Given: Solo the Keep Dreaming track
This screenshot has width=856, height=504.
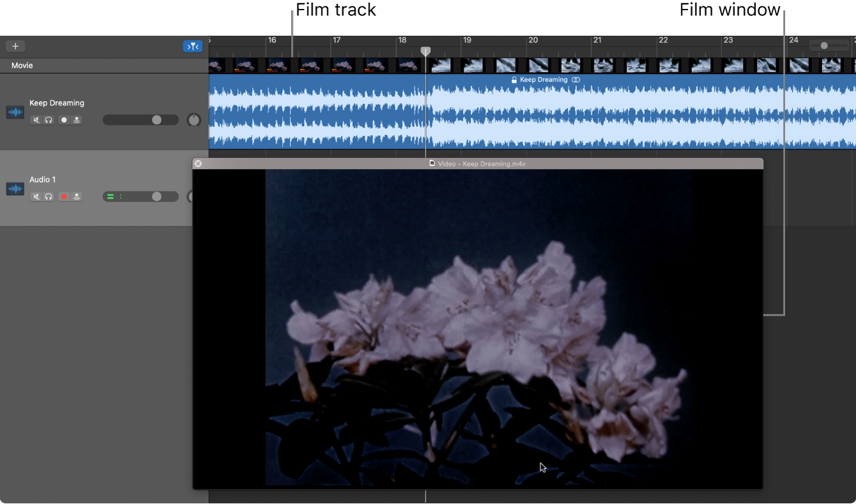Looking at the screenshot, I should pyautogui.click(x=49, y=119).
